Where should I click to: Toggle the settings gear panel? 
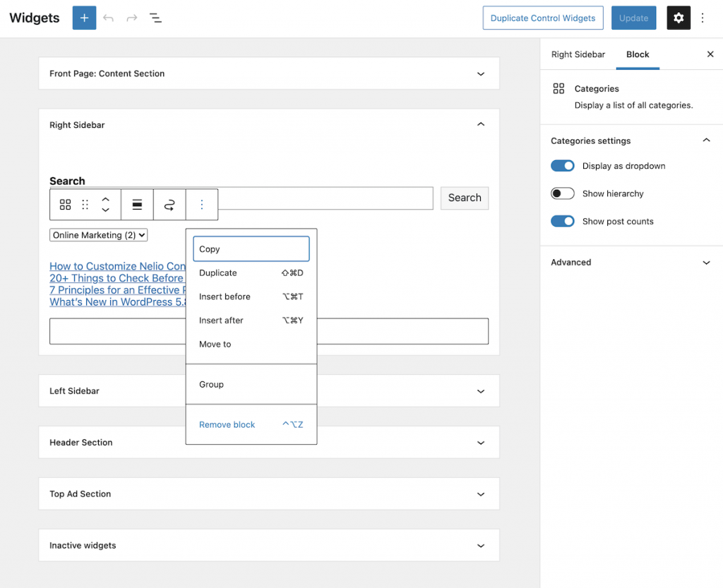[679, 18]
